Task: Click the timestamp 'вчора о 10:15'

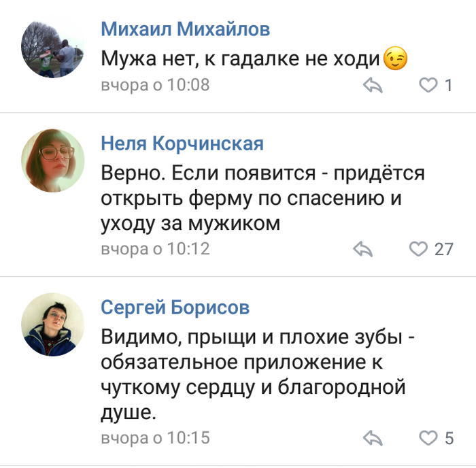Action: pyautogui.click(x=155, y=437)
